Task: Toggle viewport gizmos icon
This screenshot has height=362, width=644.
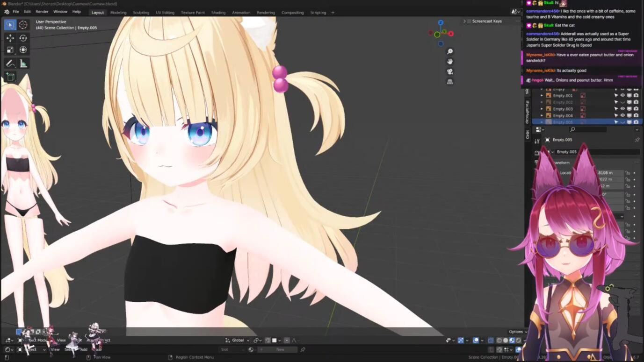Action: [461, 341]
